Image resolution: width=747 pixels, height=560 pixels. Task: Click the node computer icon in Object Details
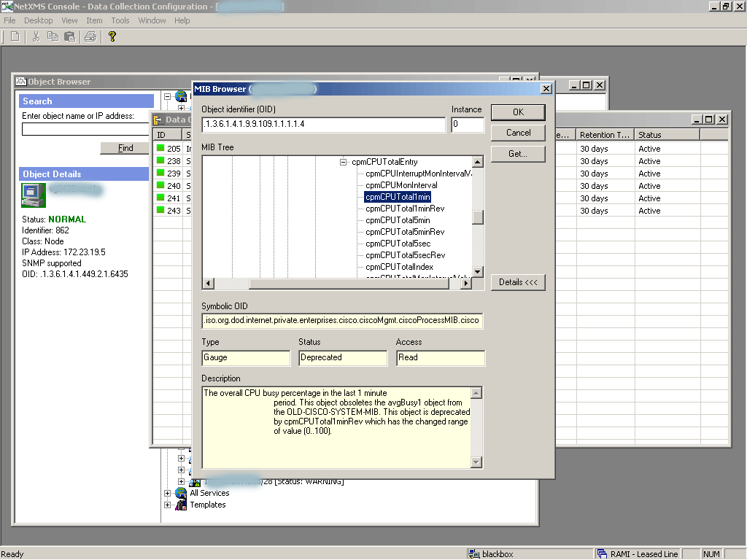click(32, 195)
